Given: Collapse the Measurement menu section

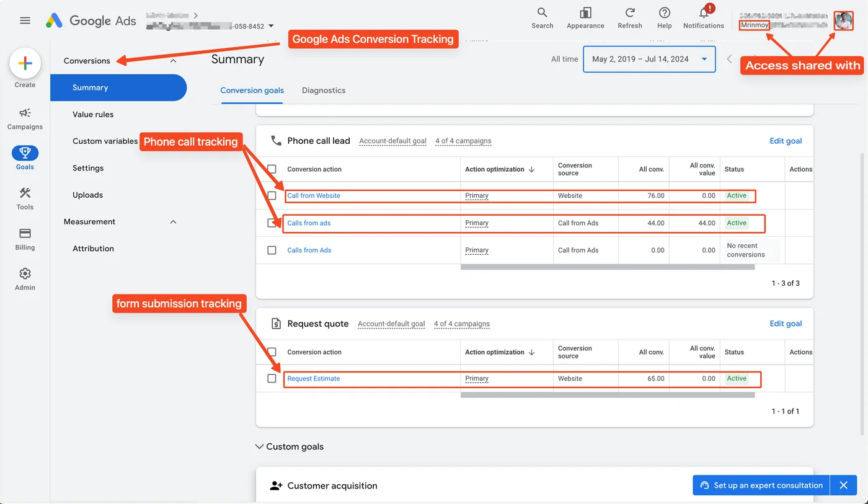Looking at the screenshot, I should [173, 221].
